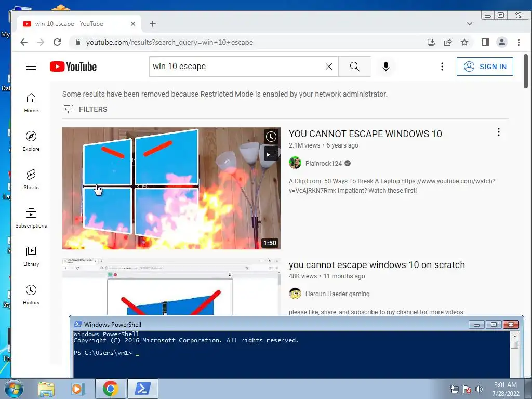
Task: Click the YouTube logo
Action: tap(73, 66)
